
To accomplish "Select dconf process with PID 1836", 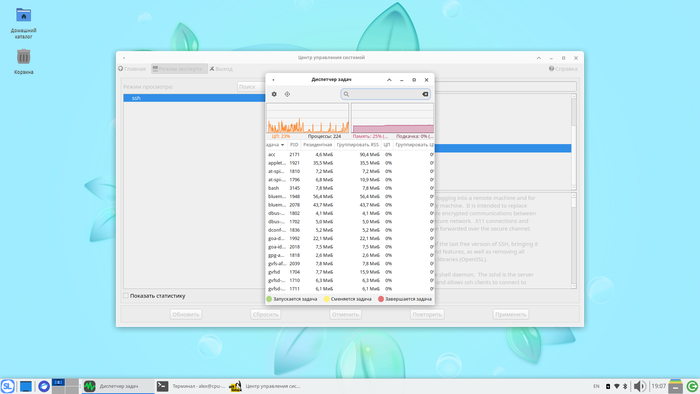I will tap(350, 230).
